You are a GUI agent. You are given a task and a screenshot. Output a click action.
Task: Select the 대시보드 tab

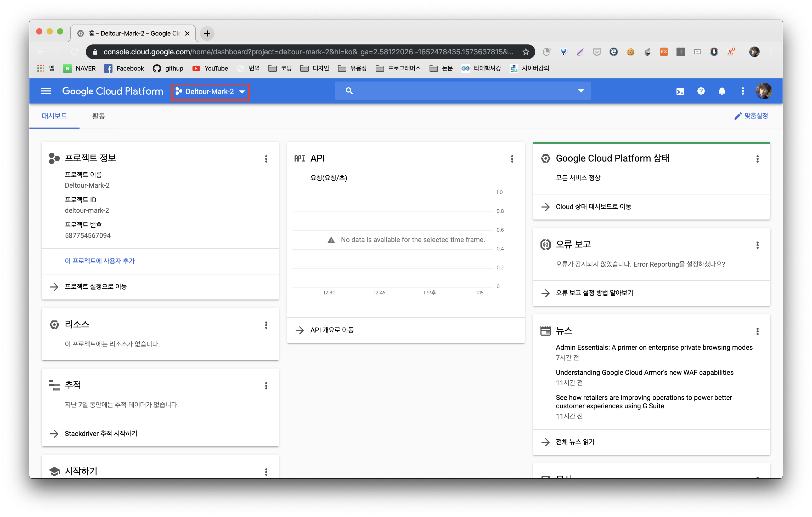tap(54, 116)
